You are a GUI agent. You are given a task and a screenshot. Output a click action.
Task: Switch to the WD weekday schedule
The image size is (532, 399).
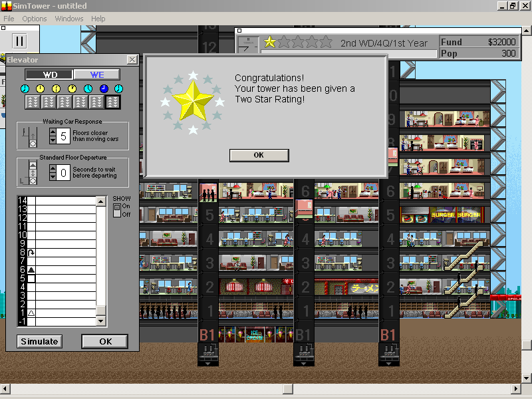coord(49,74)
